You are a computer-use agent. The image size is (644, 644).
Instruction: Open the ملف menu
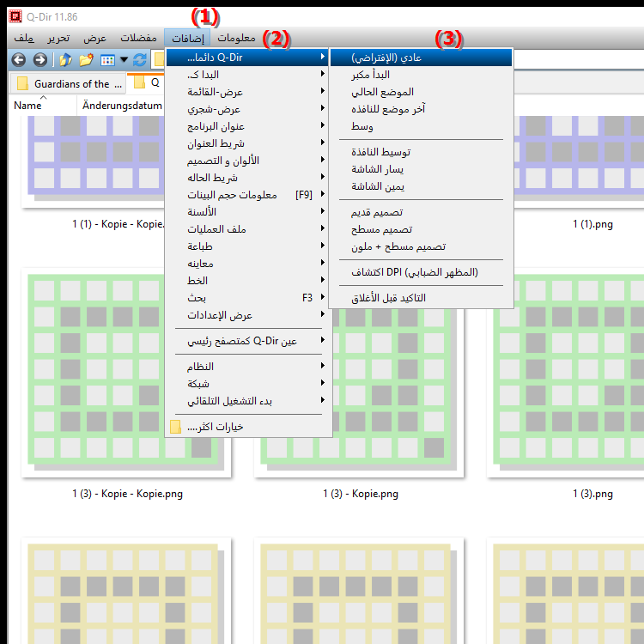click(24, 38)
